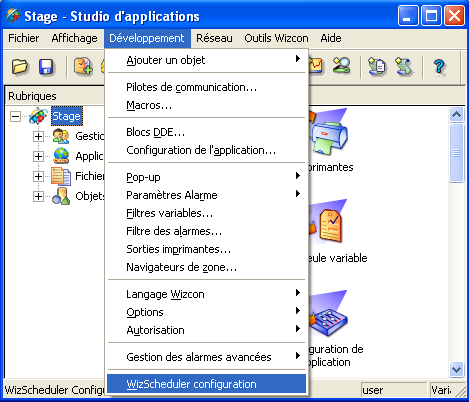Click the scrollbar down arrow
469x402 pixels.
pos(456,369)
